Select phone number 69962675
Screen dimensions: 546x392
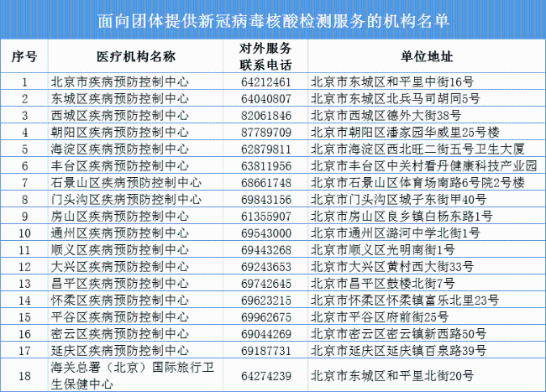266,316
